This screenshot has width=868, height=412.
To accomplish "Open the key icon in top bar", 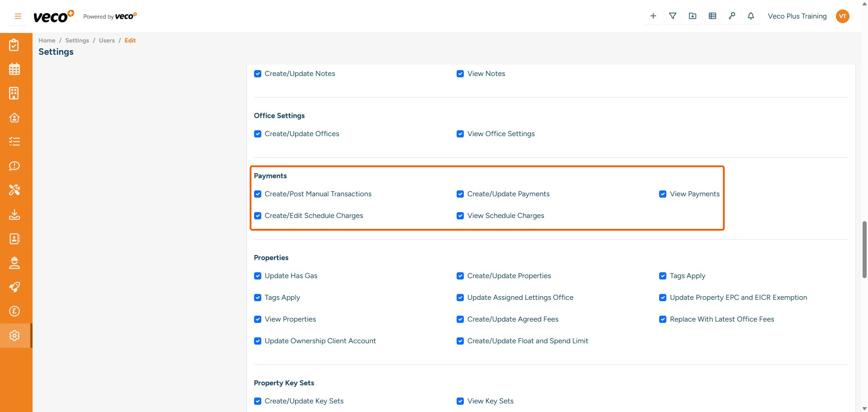I will [x=731, y=16].
